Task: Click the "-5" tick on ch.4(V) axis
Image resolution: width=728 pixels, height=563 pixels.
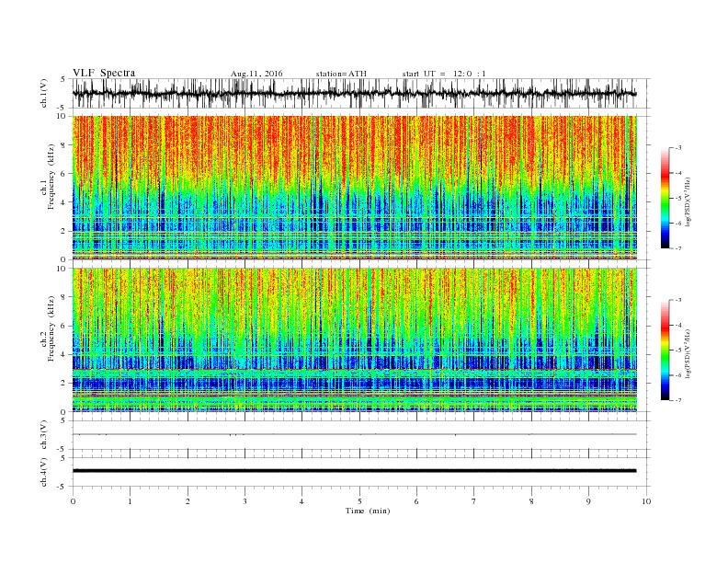Action: [x=63, y=487]
